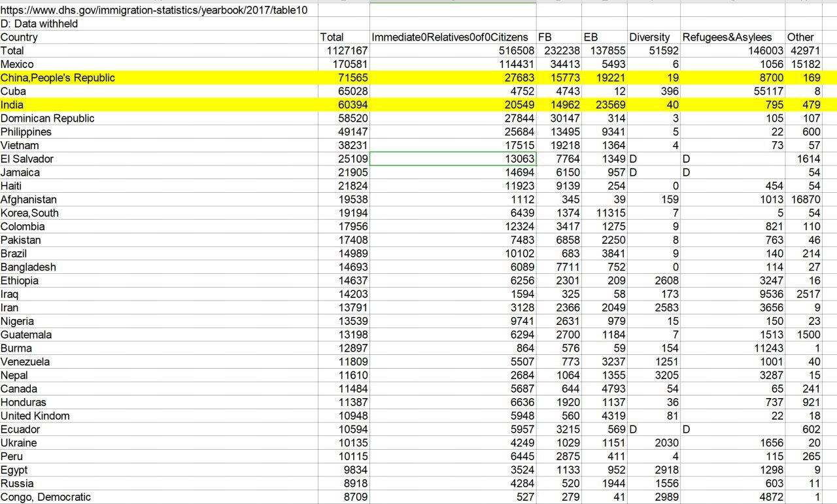Click China's total value 71565
This screenshot has width=837, height=504.
point(344,78)
